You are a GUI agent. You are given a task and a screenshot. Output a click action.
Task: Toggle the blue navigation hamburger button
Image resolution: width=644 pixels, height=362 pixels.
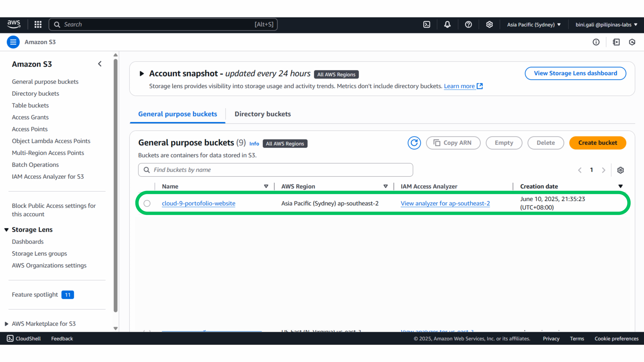coord(13,42)
